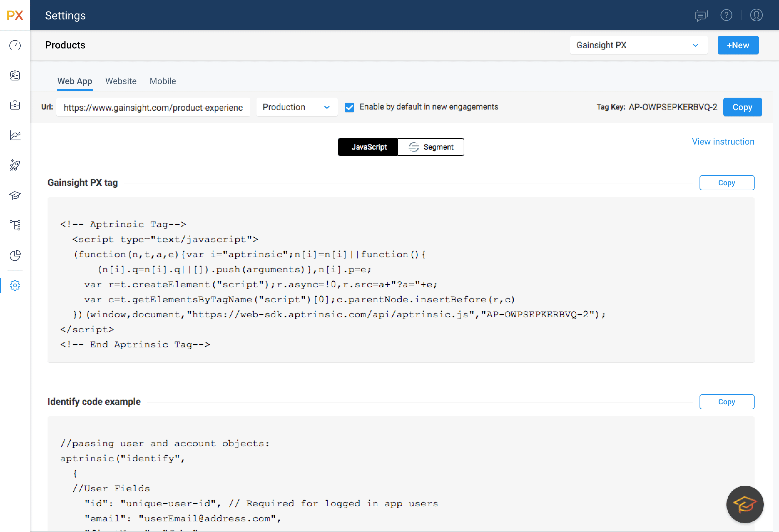Open the View instruction link

[723, 141]
